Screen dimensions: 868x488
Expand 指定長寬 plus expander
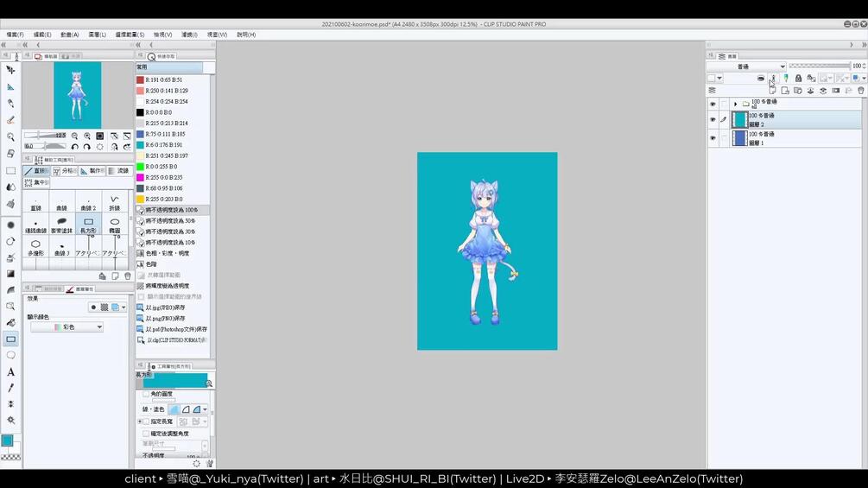[x=140, y=421]
